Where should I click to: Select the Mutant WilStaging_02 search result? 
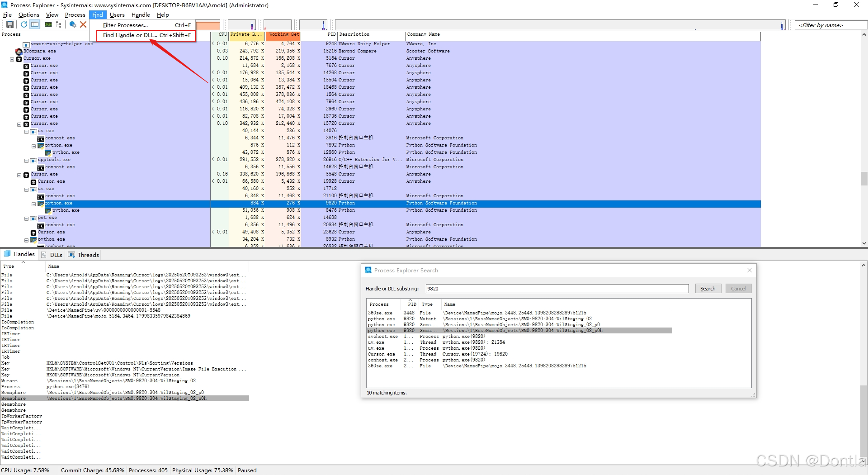coord(519,319)
